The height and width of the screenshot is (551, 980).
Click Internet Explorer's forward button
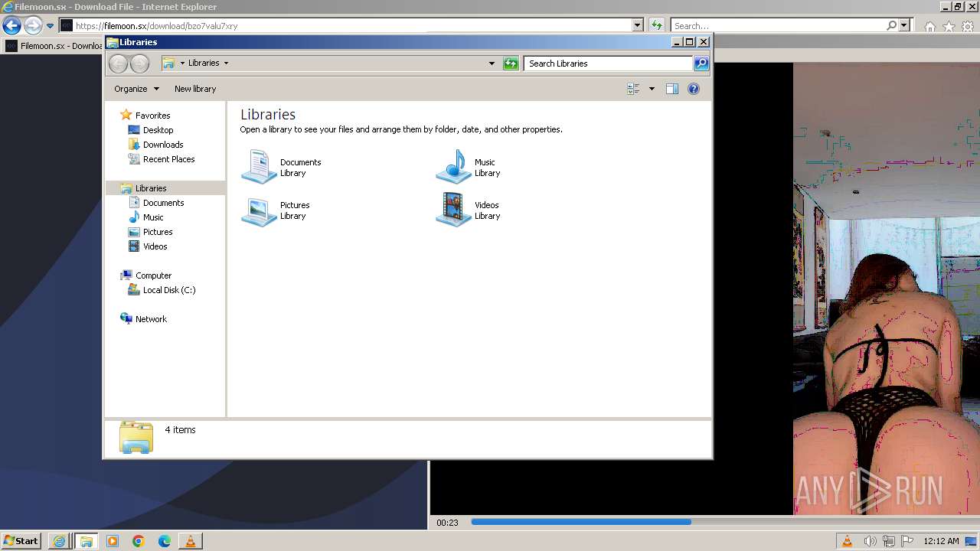[x=32, y=25]
